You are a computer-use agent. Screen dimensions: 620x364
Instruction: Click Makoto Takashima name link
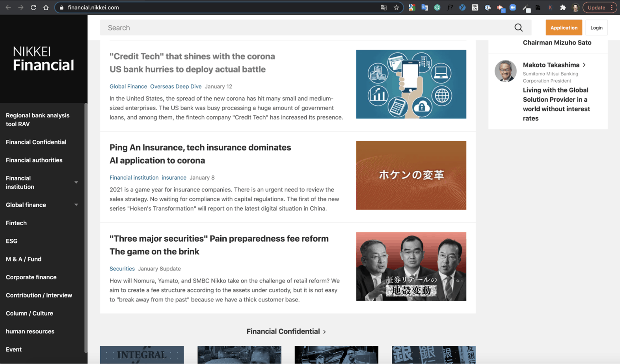(551, 65)
